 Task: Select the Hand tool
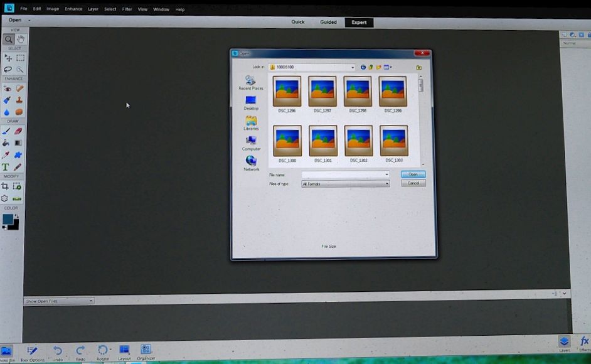point(21,39)
